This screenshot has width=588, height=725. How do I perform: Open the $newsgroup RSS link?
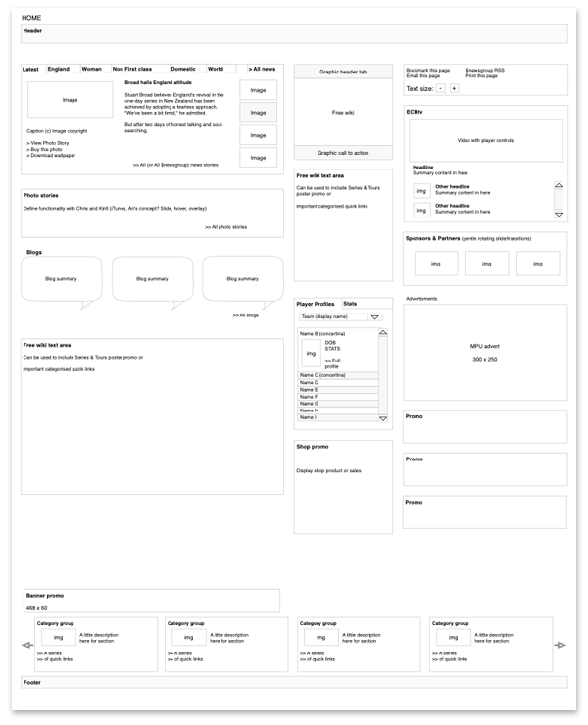[485, 71]
